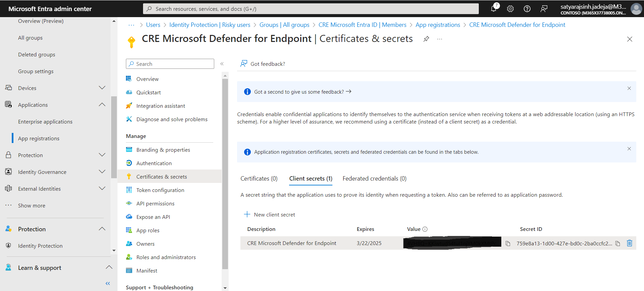Image resolution: width=644 pixels, height=291 pixels.
Task: Dismiss the feedback request banner
Action: 629,88
